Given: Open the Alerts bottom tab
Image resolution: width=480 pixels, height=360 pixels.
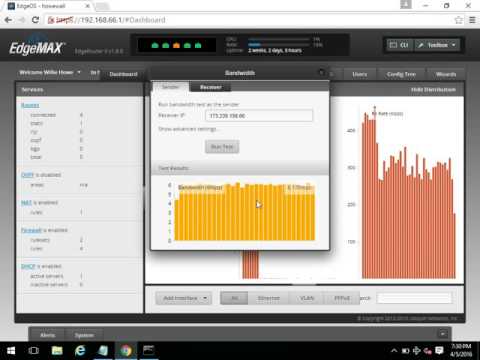Looking at the screenshot, I should (48, 335).
